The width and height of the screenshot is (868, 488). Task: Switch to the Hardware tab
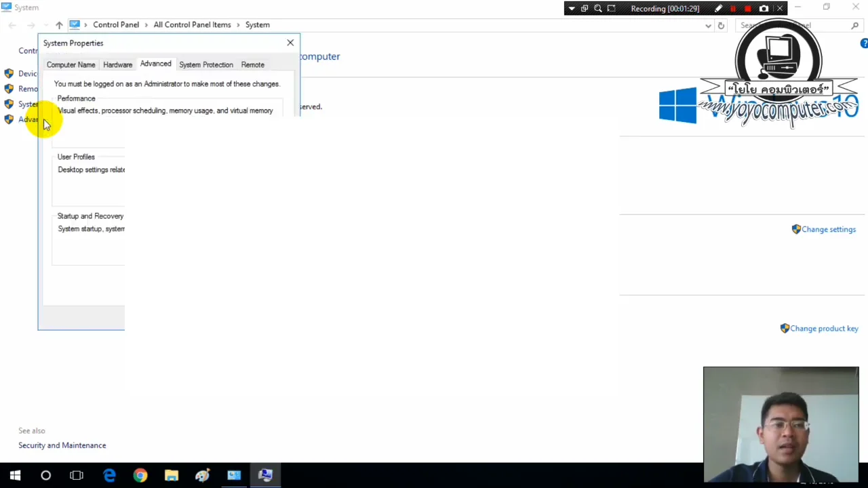click(x=117, y=64)
